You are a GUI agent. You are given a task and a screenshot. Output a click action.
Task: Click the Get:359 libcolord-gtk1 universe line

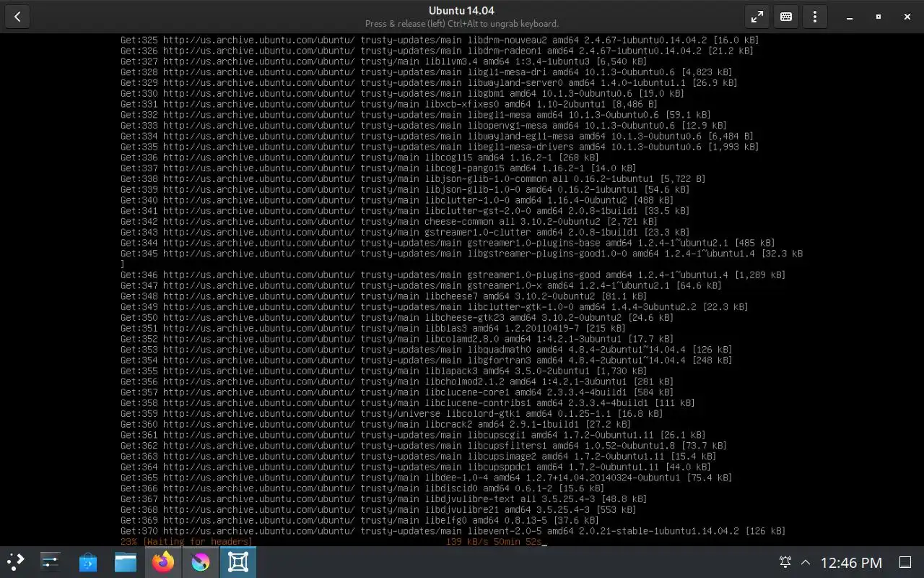tap(391, 413)
